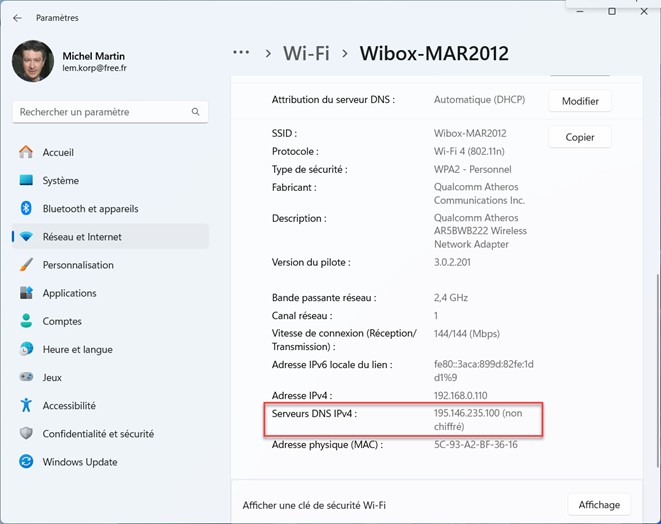Click the back arrow in title bar
The height and width of the screenshot is (524, 661).
pos(17,18)
